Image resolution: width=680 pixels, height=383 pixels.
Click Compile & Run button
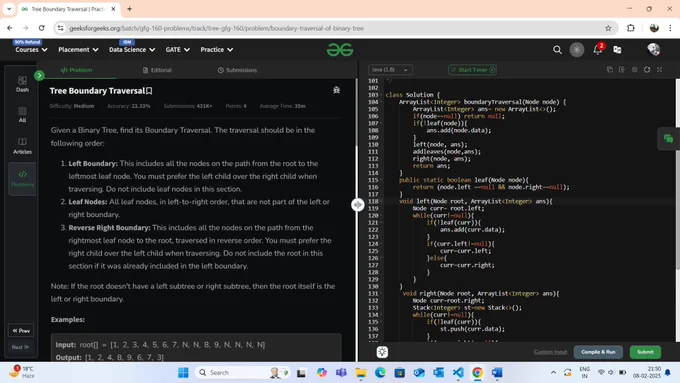click(x=598, y=352)
